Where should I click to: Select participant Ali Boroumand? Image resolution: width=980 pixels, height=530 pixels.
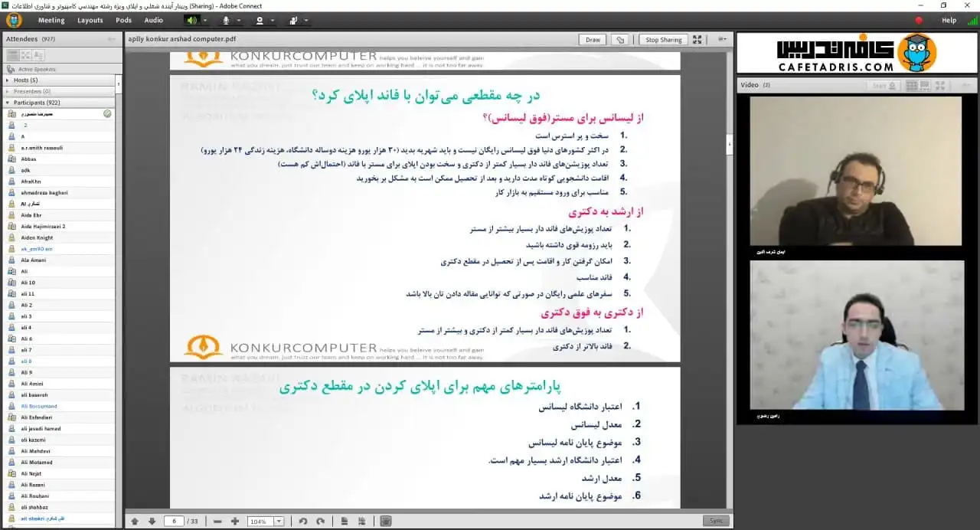(x=58, y=406)
